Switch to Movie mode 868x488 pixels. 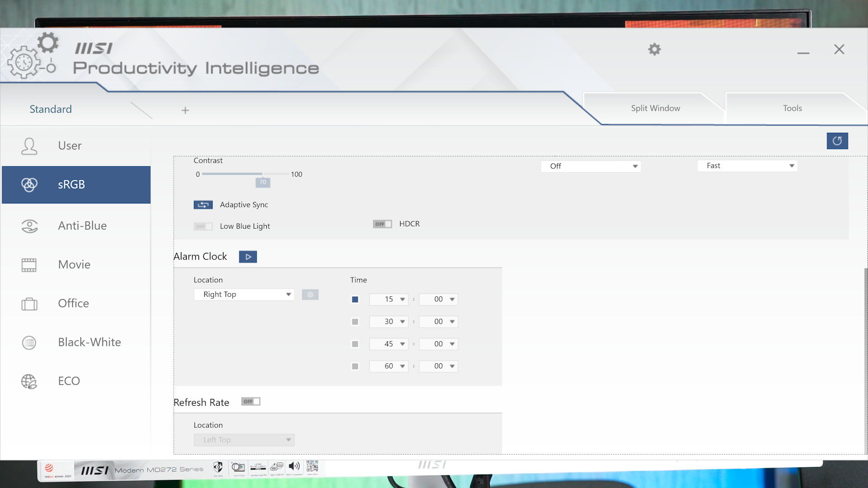[76, 264]
